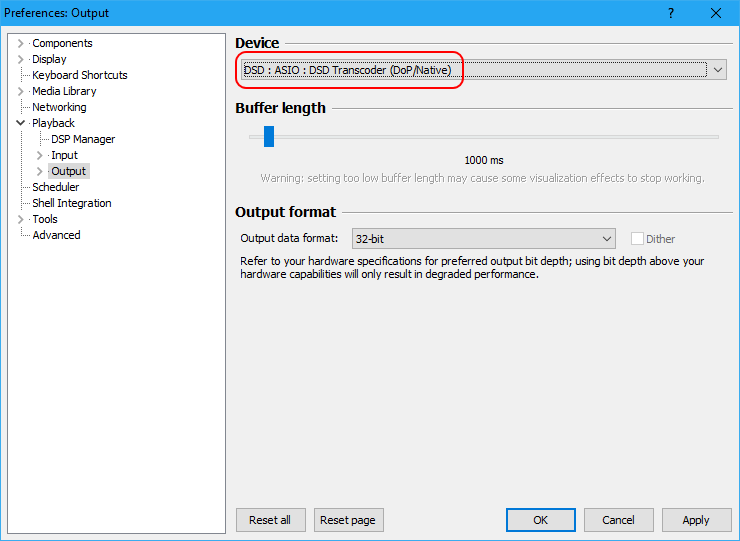Open the DSP Manager page
Viewport: 740px width, 541px height.
pos(83,139)
